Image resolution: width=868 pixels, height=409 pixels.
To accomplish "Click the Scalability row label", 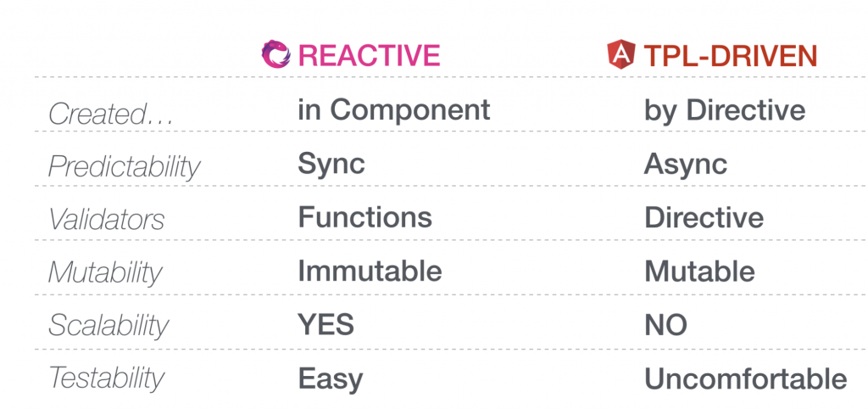I will 108,325.
